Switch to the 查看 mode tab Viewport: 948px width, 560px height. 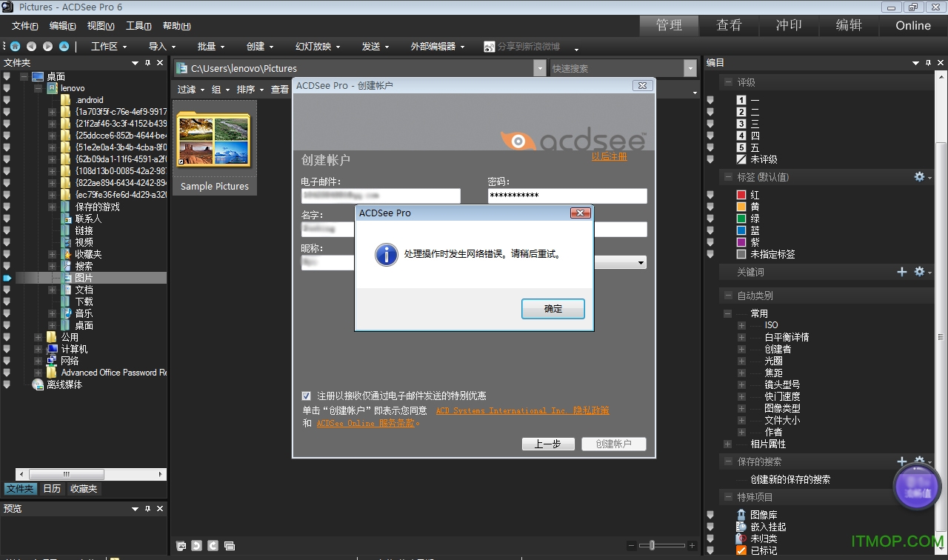tap(729, 25)
